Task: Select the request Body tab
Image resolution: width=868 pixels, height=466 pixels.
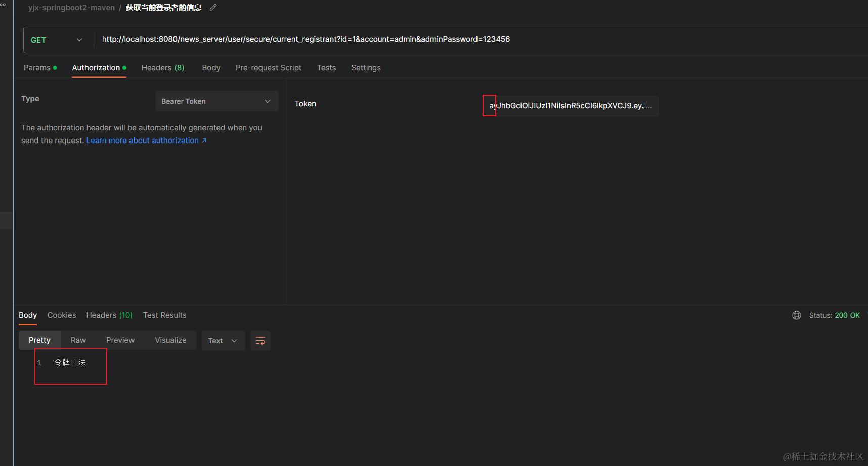Action: (x=211, y=68)
